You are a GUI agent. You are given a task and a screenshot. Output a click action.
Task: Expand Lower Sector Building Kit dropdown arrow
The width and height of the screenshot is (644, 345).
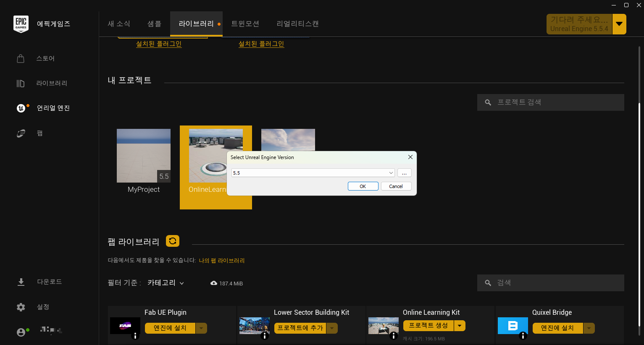[x=332, y=328]
